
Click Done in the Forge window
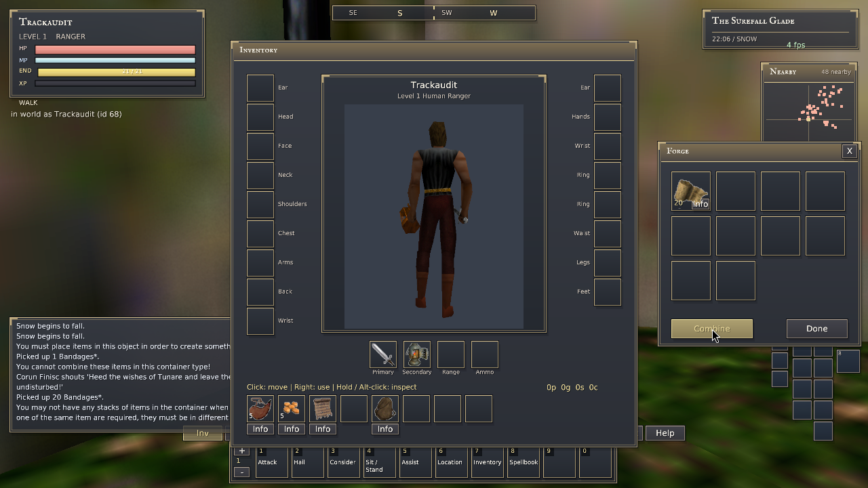(817, 329)
